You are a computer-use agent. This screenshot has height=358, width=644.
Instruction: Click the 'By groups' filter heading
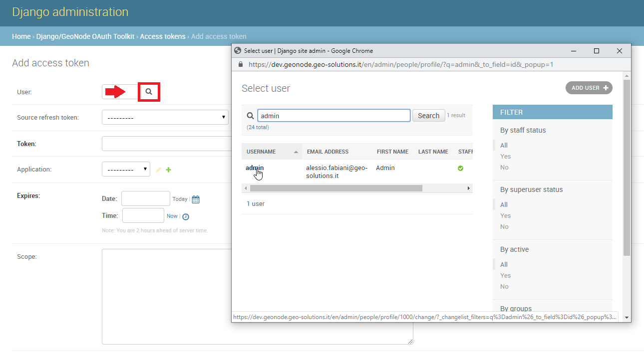pyautogui.click(x=516, y=309)
